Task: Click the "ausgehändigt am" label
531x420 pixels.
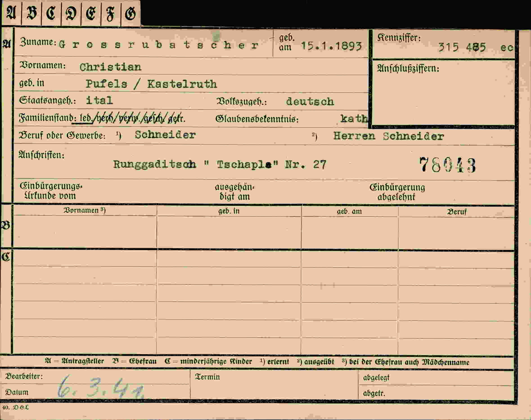Action: coord(234,192)
